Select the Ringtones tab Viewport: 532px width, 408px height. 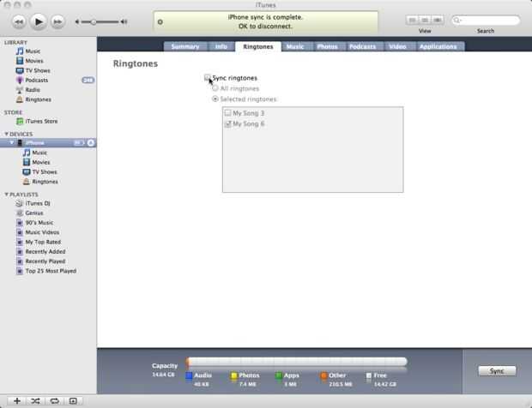(x=258, y=47)
